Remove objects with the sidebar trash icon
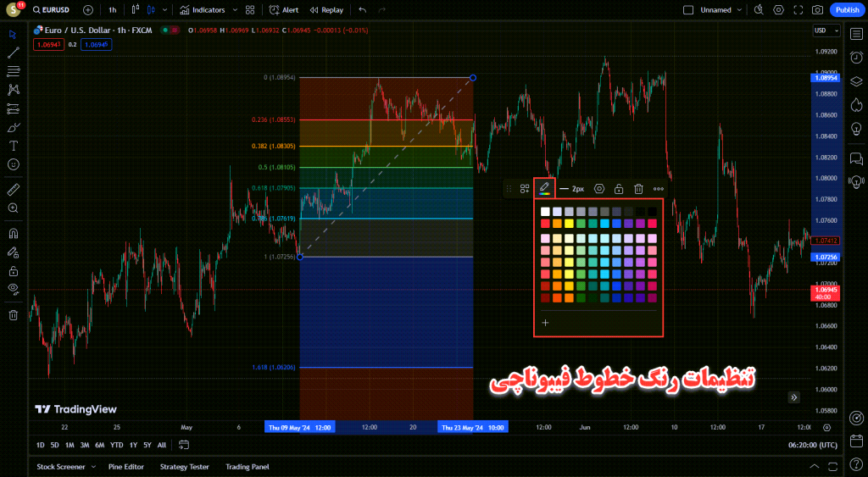This screenshot has width=868, height=477. point(14,315)
